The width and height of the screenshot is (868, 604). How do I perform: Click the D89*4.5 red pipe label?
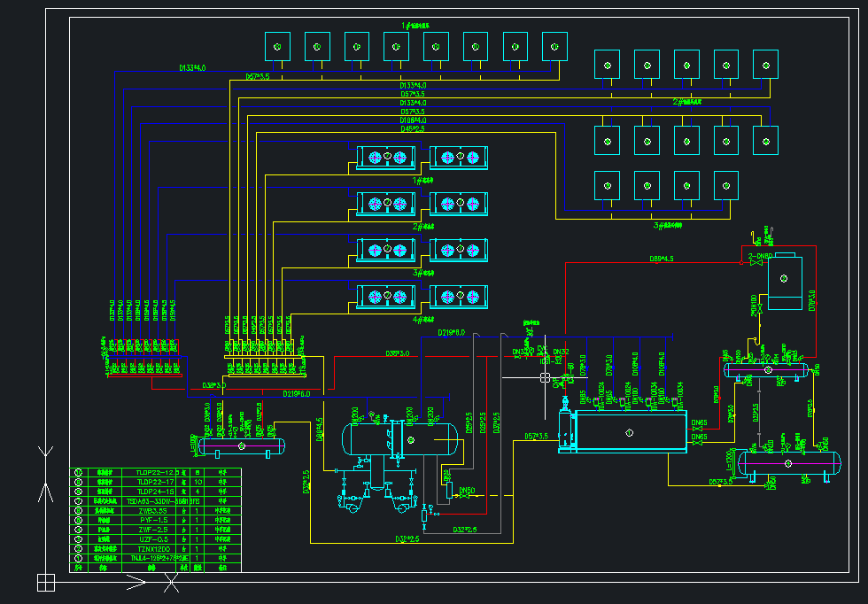point(661,259)
